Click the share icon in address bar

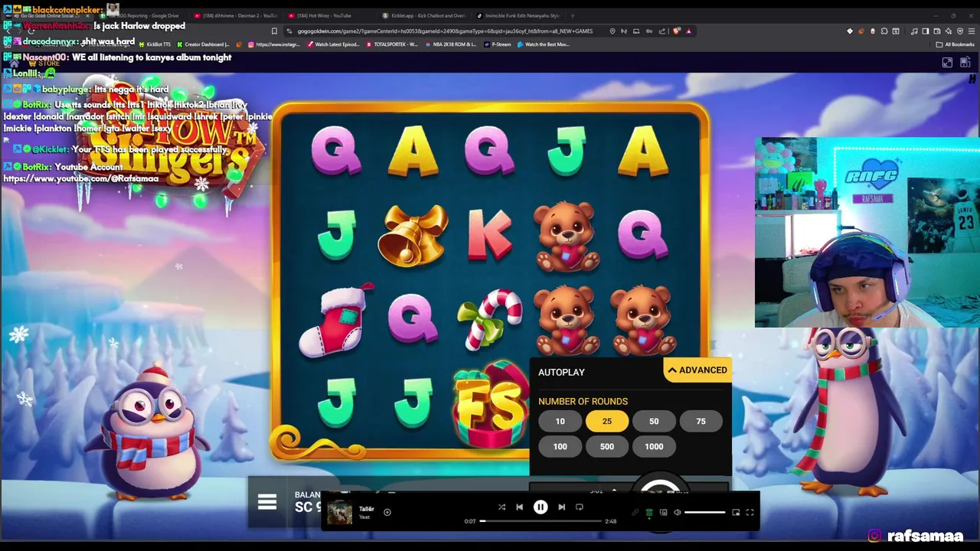pos(662,31)
